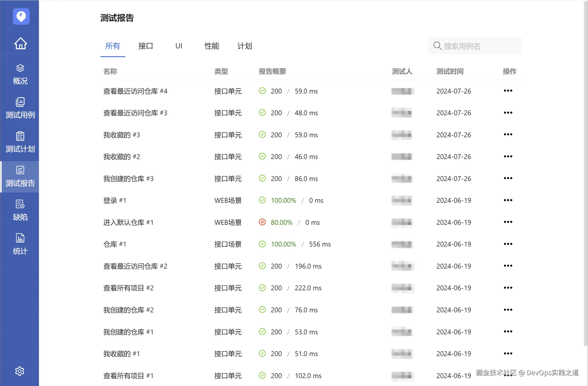Viewport: 588px width, 386px height.
Task: Click the home icon in sidebar
Action: click(20, 43)
